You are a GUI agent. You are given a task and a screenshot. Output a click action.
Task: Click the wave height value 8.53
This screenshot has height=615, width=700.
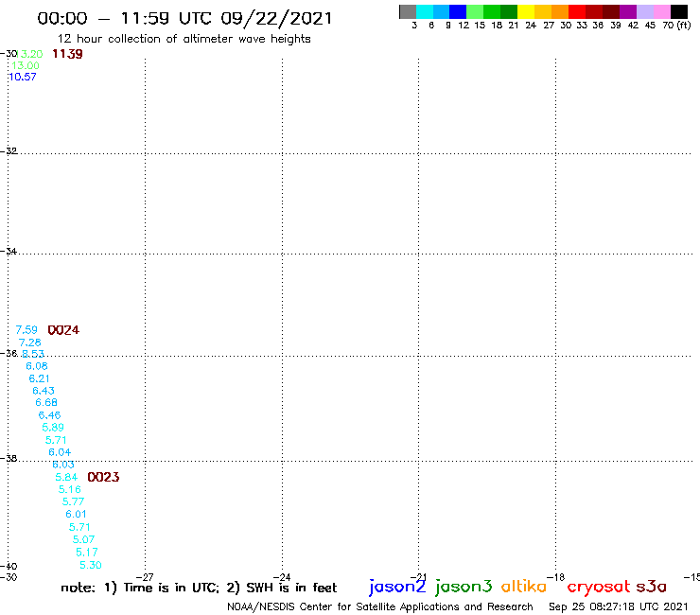pyautogui.click(x=33, y=354)
